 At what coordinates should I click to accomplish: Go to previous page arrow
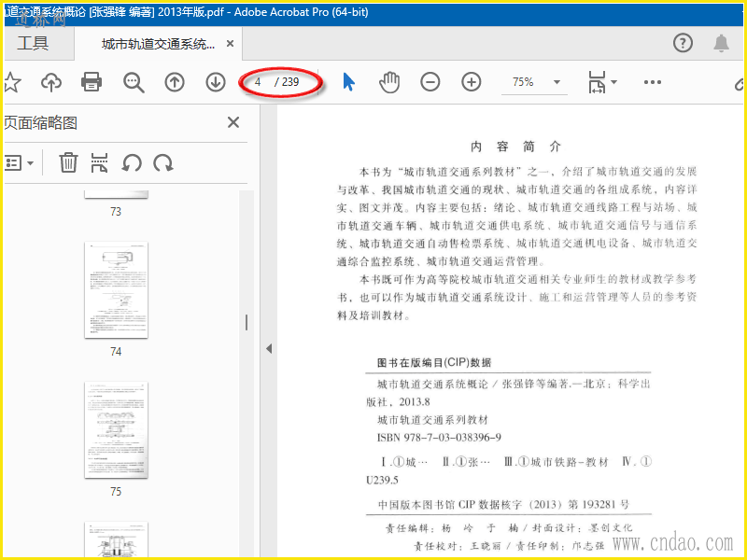pos(175,82)
